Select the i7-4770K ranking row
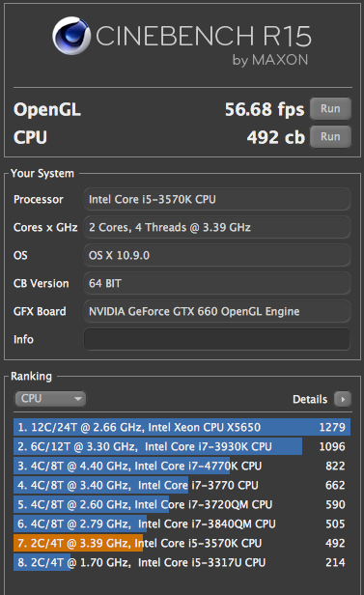364x595 pixels. [x=182, y=466]
